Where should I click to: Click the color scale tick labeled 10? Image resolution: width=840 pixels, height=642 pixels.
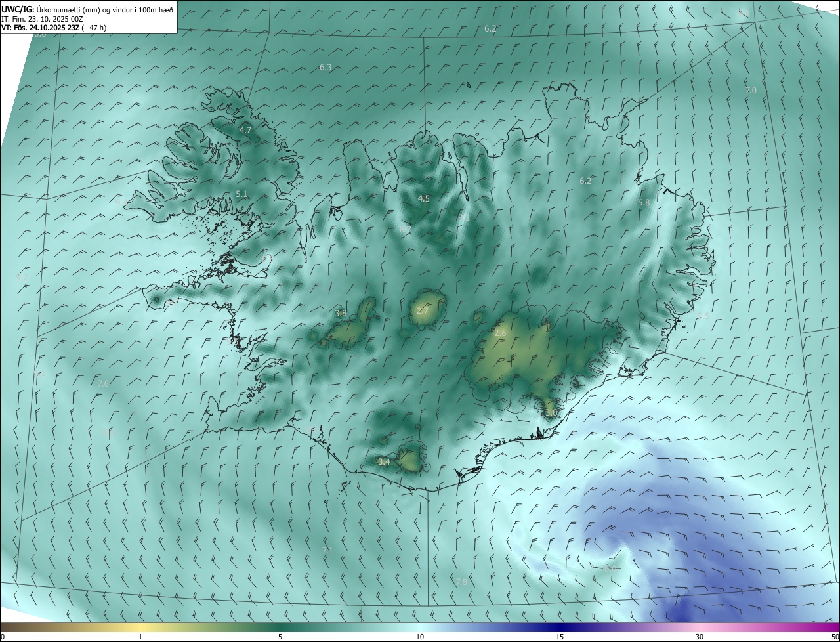pos(420,637)
